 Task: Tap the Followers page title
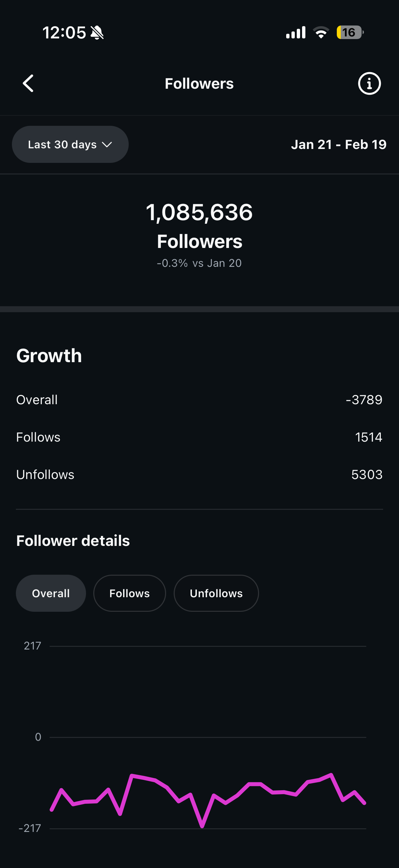point(199,83)
